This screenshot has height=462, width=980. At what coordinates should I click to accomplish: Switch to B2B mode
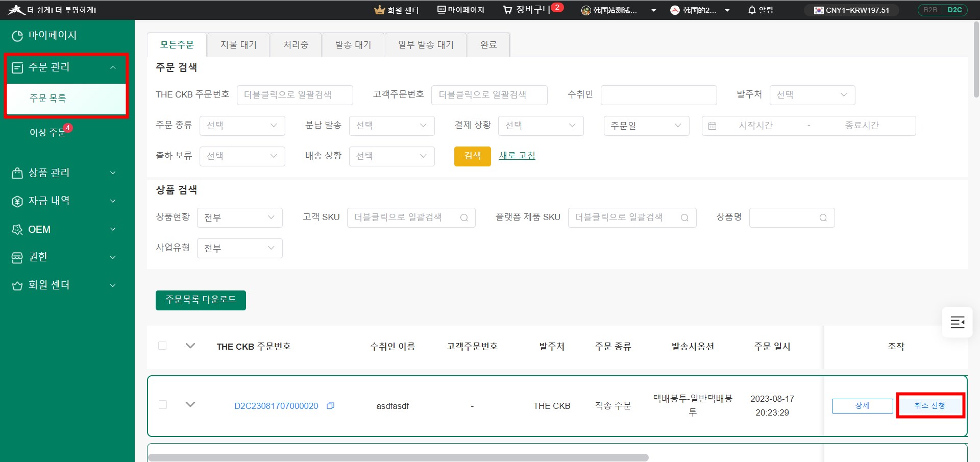(930, 10)
